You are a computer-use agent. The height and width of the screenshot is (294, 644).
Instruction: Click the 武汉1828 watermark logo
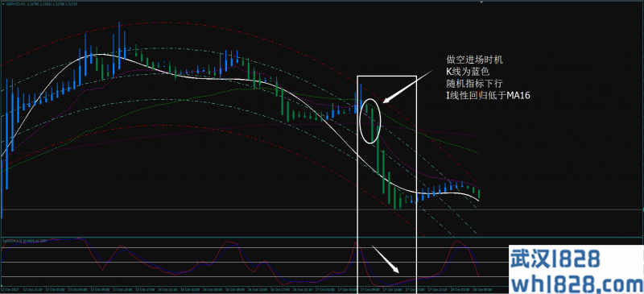point(555,259)
